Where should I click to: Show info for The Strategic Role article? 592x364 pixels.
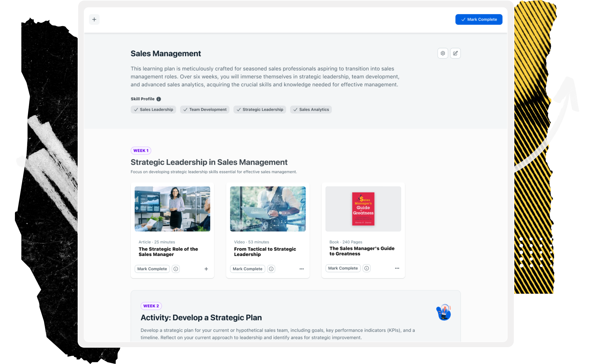click(x=176, y=269)
